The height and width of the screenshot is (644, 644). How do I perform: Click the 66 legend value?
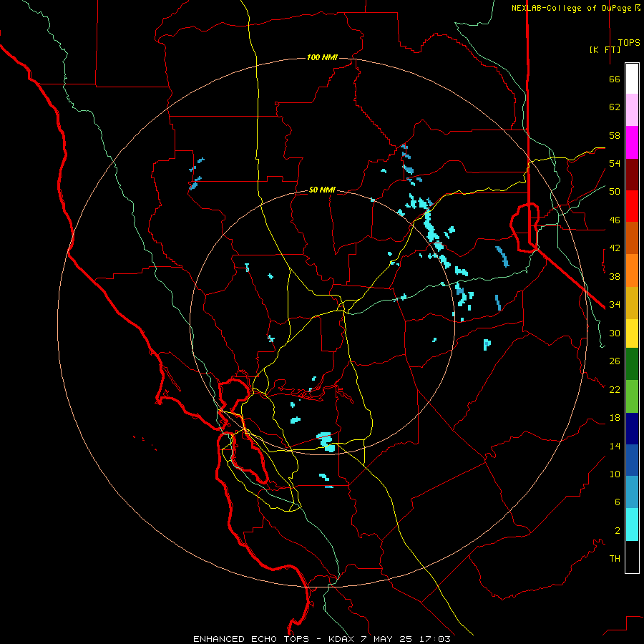(x=615, y=79)
